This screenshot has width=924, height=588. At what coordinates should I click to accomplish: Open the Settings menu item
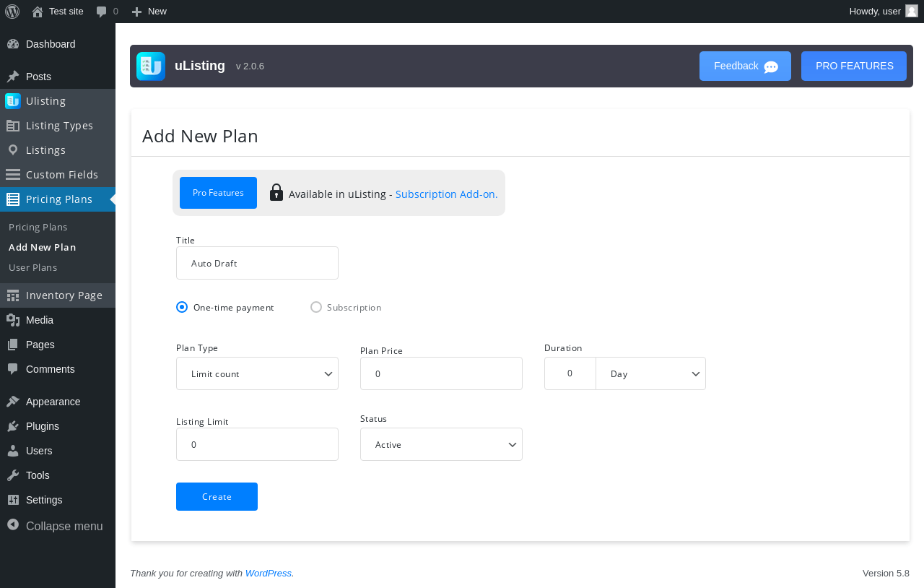(x=58, y=500)
